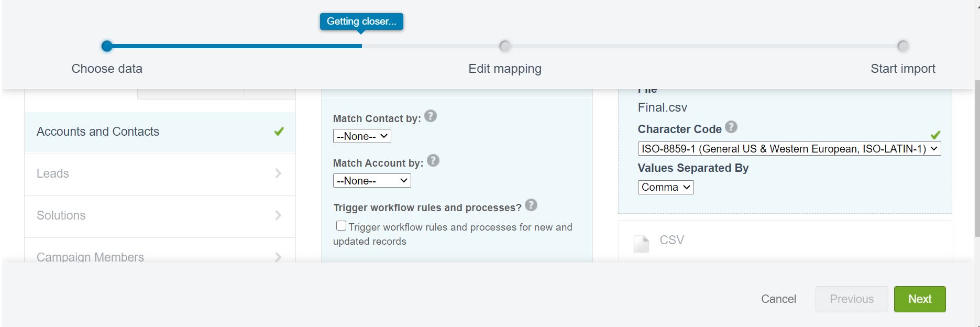Click help icon next to Character Code
The height and width of the screenshot is (327, 980).
731,127
